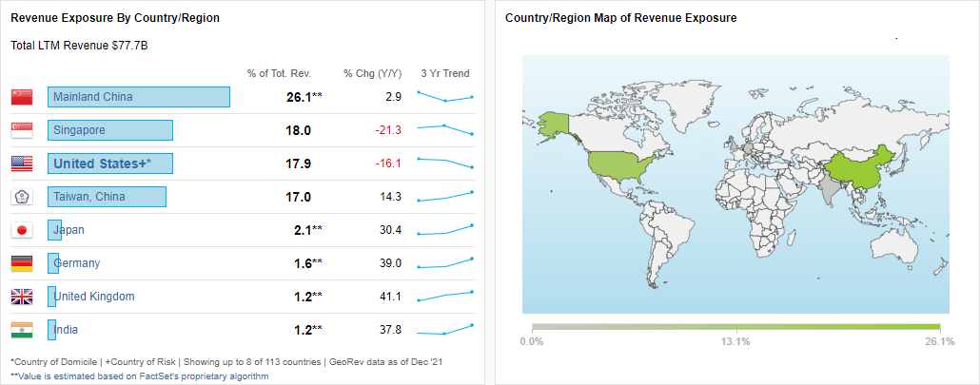Click the 30.4 year-over-year change value
The height and width of the screenshot is (385, 980).
click(391, 230)
